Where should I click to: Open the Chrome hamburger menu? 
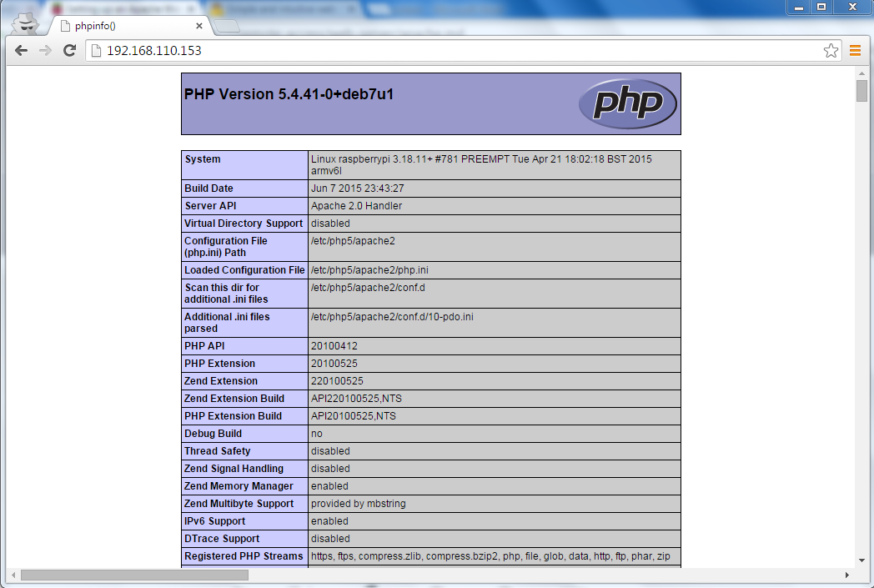[854, 51]
